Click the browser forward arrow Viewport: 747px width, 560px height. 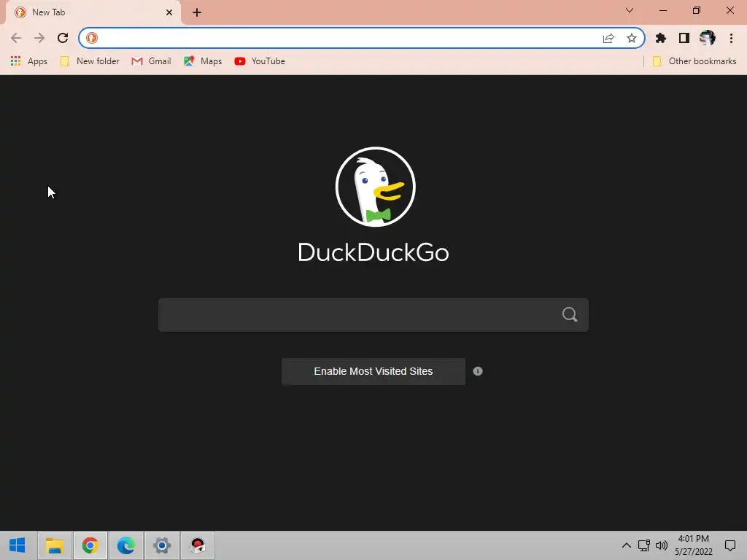(39, 38)
